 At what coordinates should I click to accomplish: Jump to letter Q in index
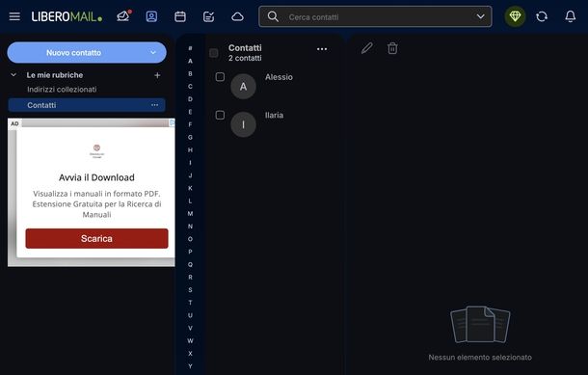pos(190,264)
